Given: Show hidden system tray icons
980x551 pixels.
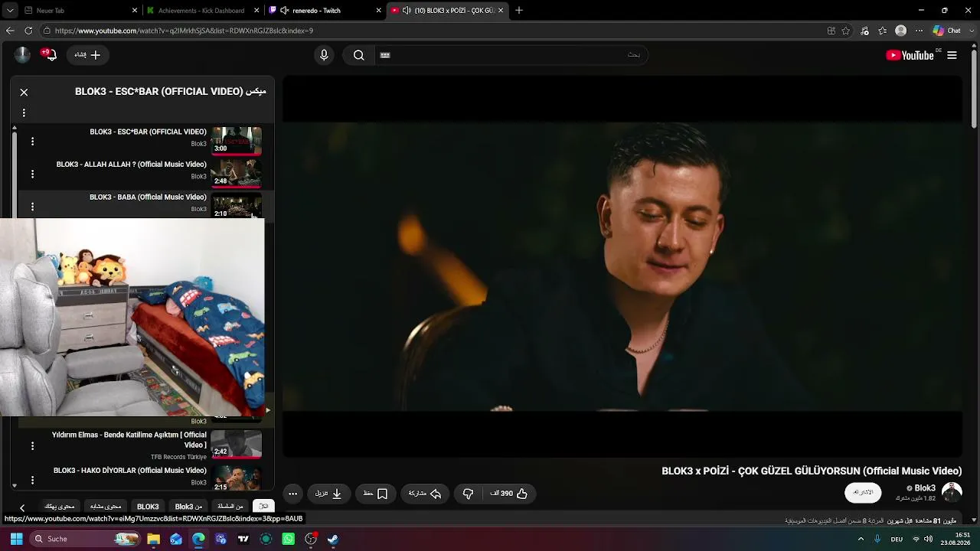Looking at the screenshot, I should point(861,539).
